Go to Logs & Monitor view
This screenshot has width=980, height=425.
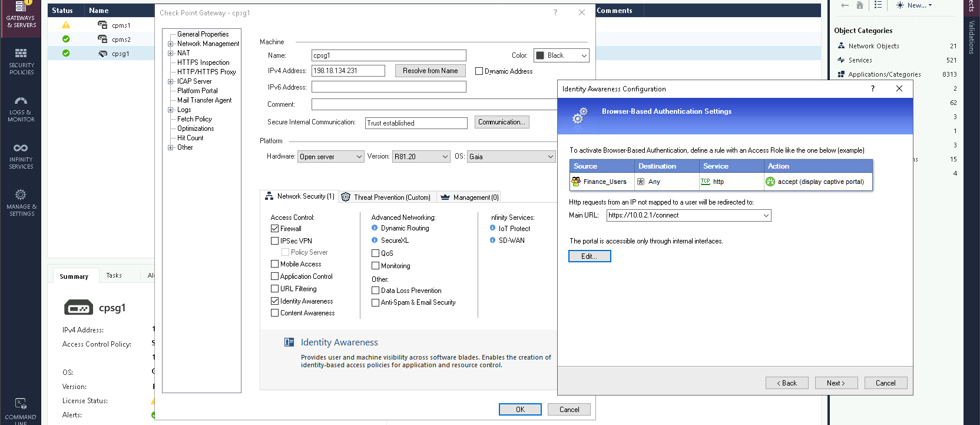tap(21, 101)
